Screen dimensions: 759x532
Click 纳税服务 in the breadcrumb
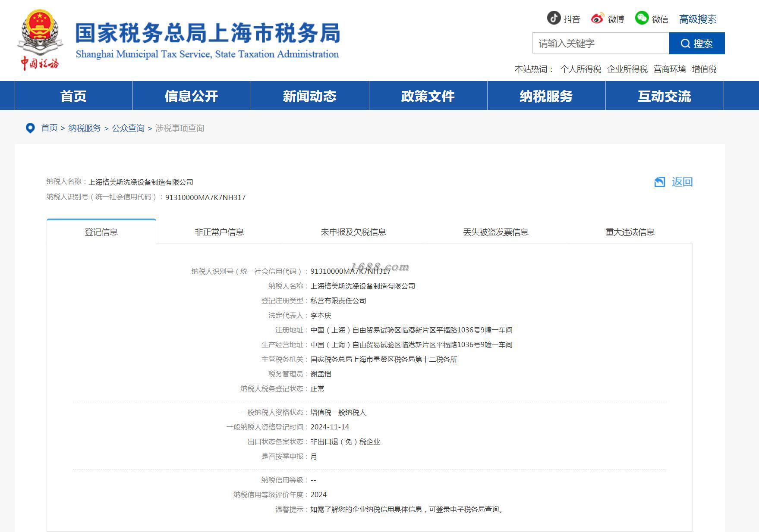(84, 128)
